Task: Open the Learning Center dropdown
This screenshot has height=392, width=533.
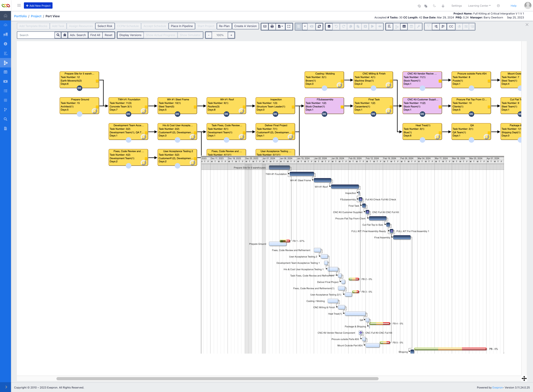Action: [479, 6]
